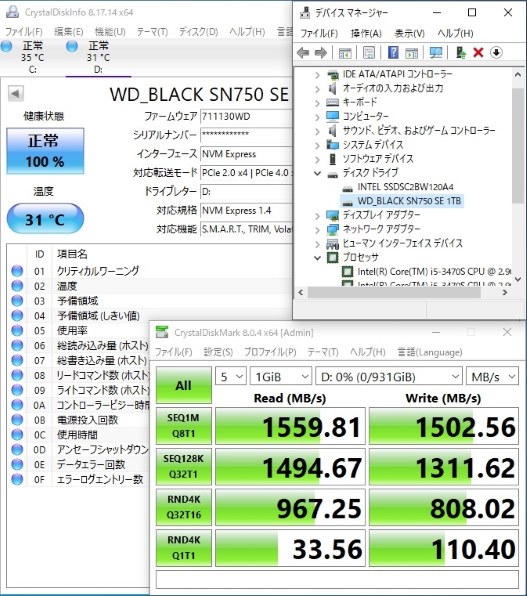Click SEQ1M read result 1559.81
The image size is (527, 596).
290,426
